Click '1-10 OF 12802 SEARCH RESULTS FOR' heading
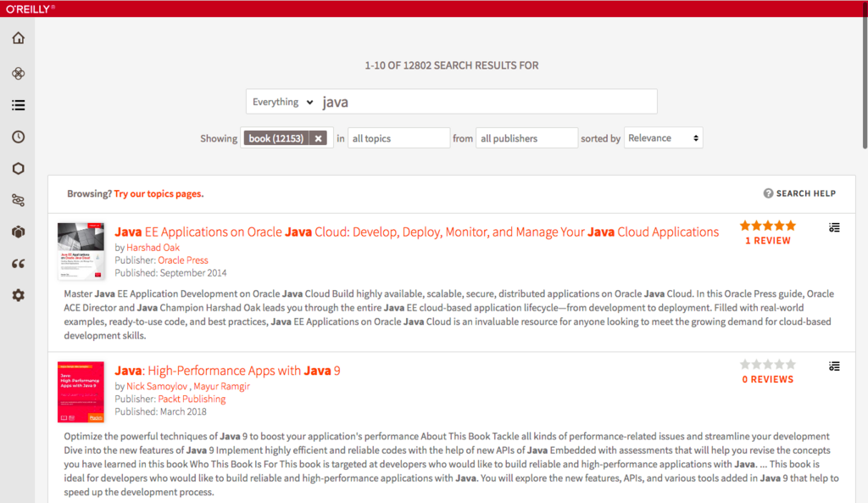The width and height of the screenshot is (868, 503). pyautogui.click(x=452, y=65)
